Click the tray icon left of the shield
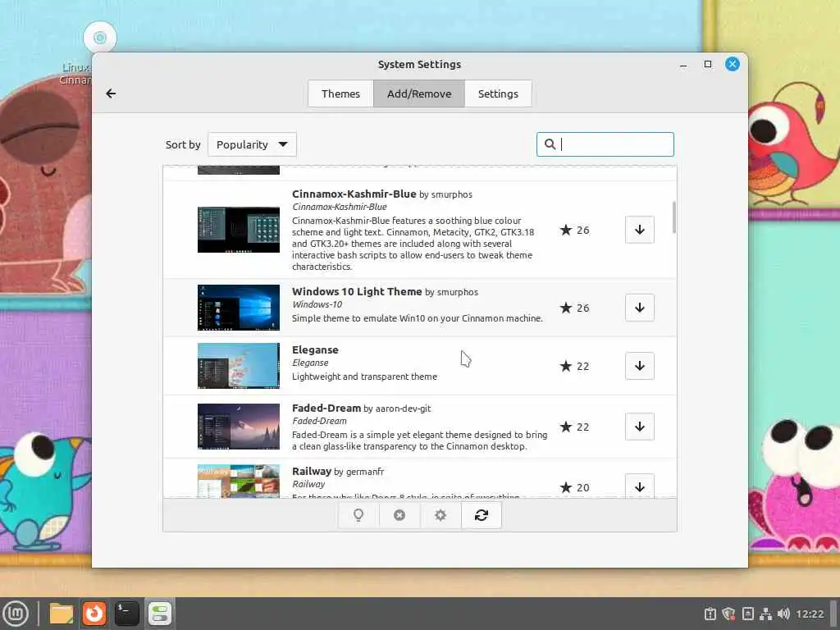The image size is (840, 630). (710, 614)
